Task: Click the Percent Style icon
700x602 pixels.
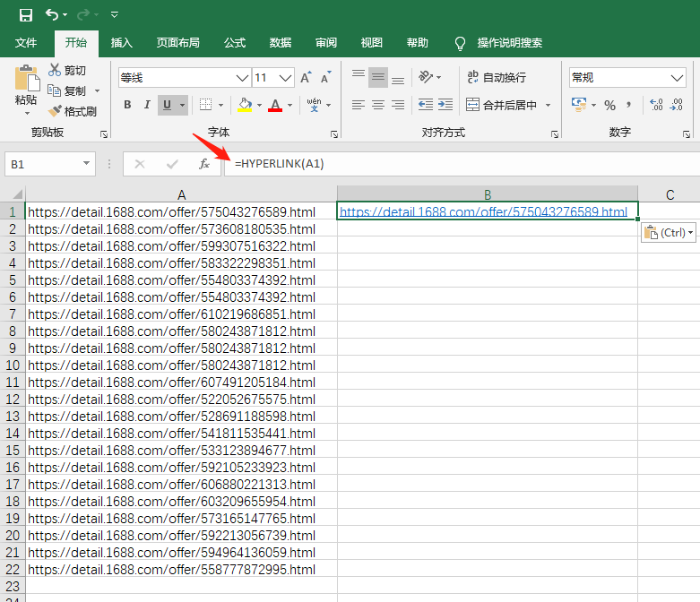Action: click(x=609, y=105)
